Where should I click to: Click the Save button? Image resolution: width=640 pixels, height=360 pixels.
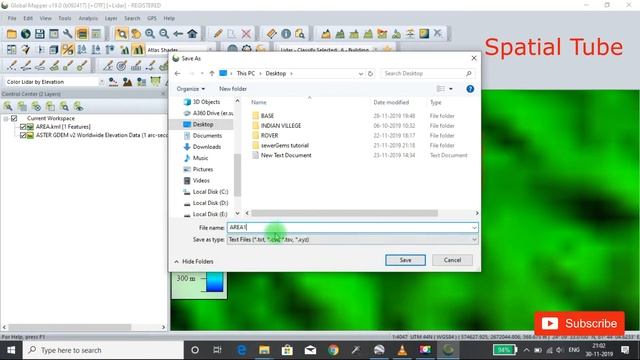[405, 260]
